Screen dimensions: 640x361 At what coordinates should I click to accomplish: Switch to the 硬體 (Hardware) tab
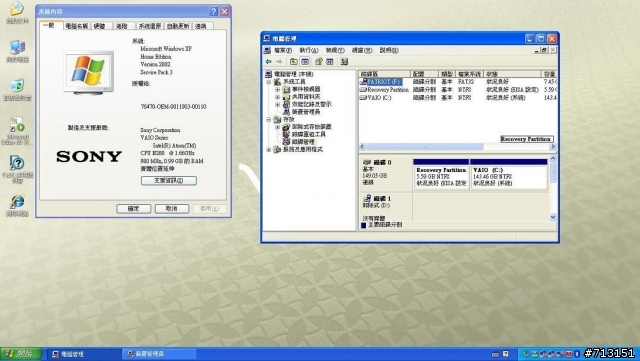coord(100,26)
